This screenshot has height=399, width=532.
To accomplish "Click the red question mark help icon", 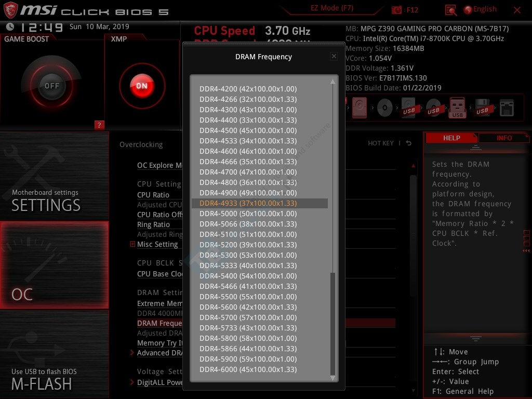I will 99,125.
